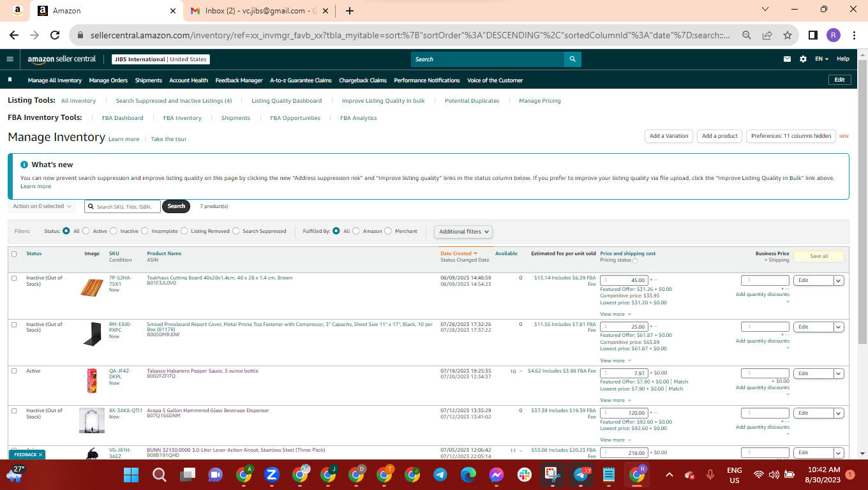
Task: Open the messages envelope icon
Action: point(788,59)
